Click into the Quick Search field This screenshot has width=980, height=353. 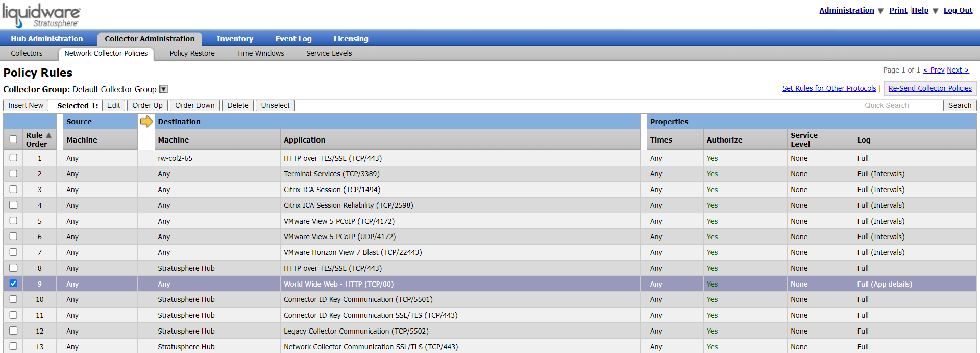coord(901,105)
